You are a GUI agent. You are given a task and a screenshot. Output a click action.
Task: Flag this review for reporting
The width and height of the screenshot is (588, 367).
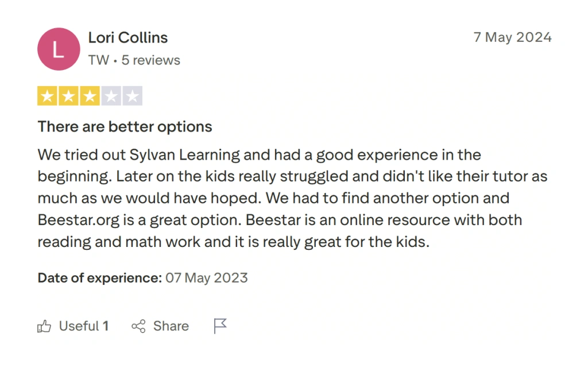click(220, 326)
